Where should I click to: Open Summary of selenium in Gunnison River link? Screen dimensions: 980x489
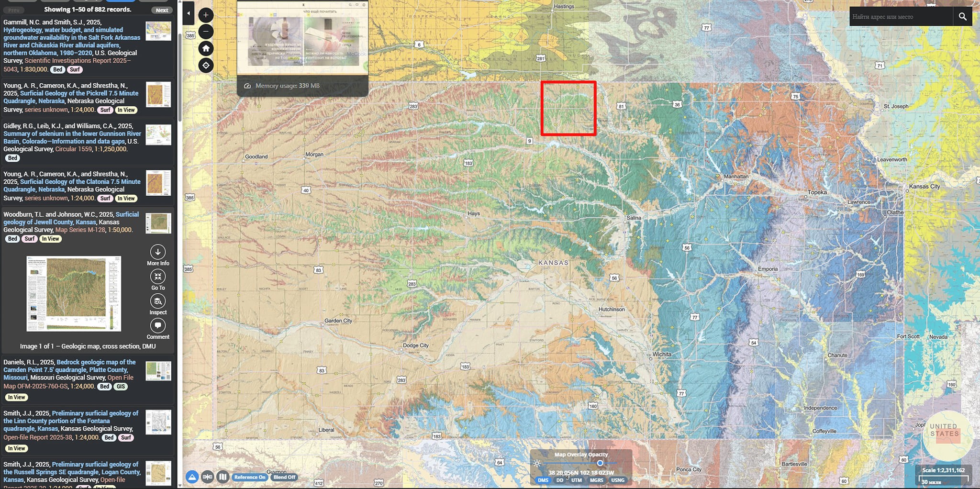pos(72,137)
